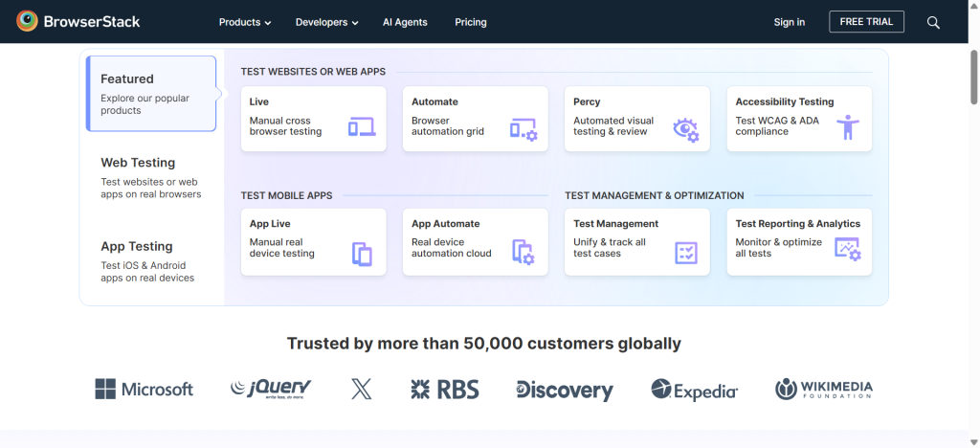
Task: Open the Test Reporting & Analytics title
Action: [798, 224]
